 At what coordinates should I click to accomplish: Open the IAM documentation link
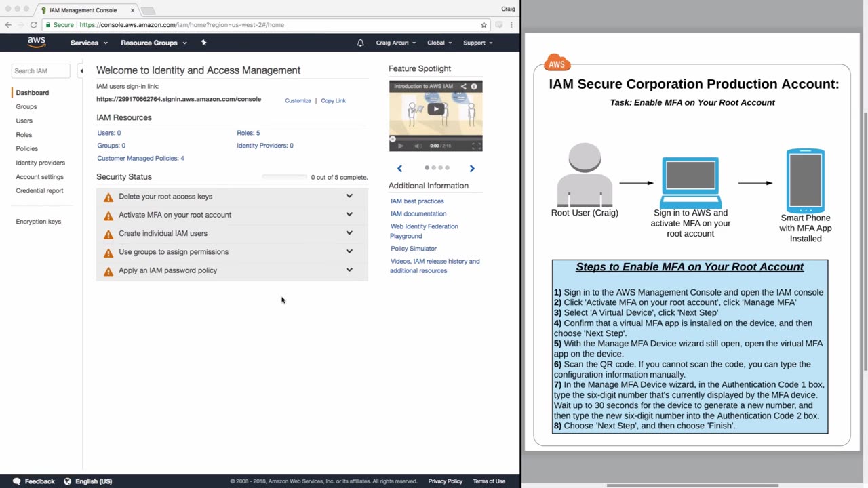click(x=418, y=213)
